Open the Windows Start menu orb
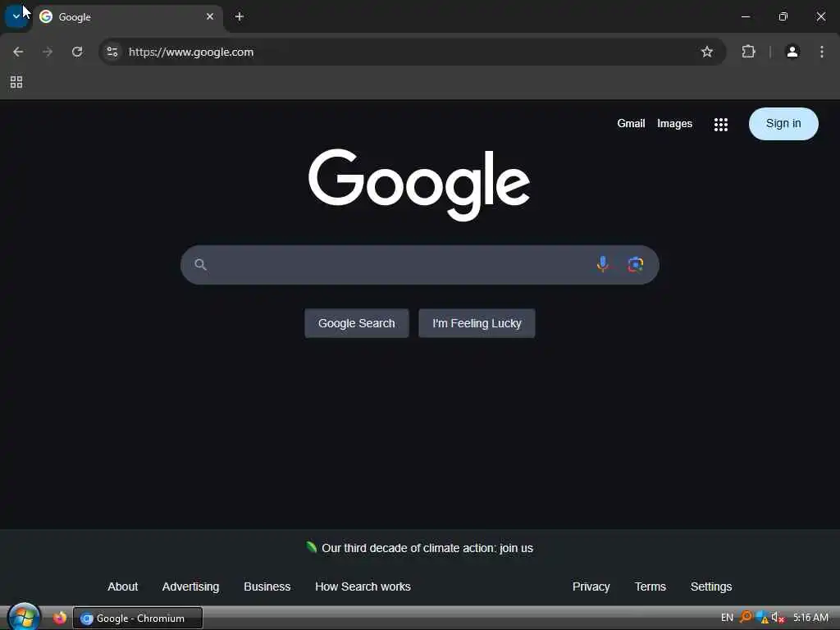This screenshot has width=840, height=630. [x=24, y=617]
